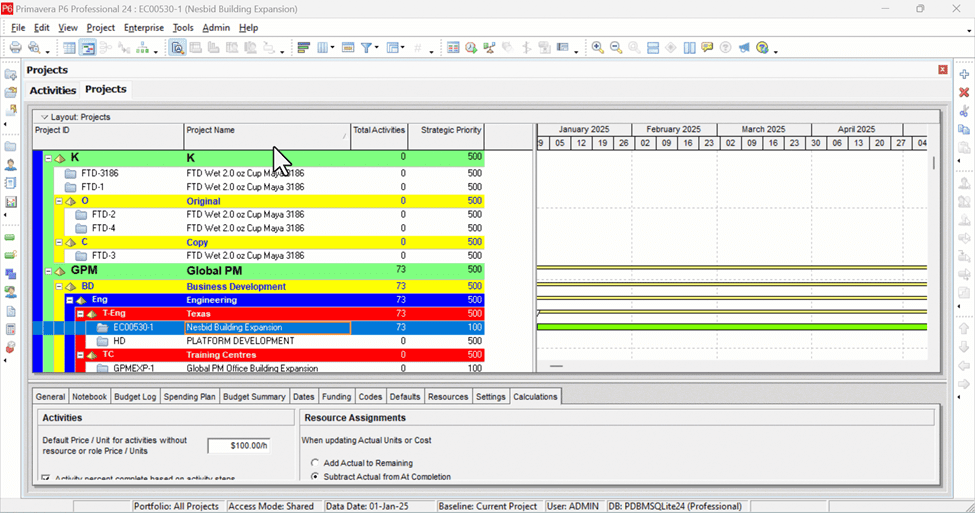Image resolution: width=975 pixels, height=513 pixels.
Task: Switch to the Activities tab
Action: (x=53, y=90)
